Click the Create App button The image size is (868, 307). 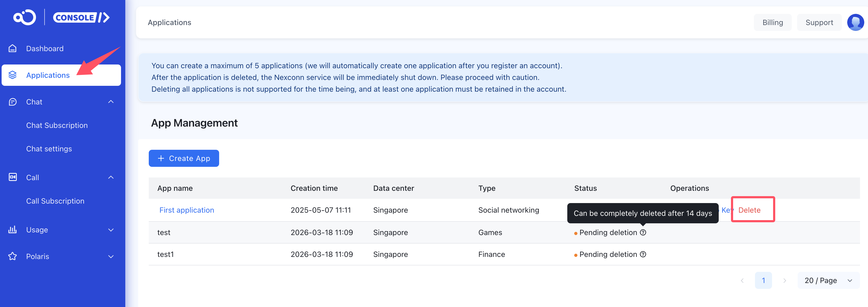coord(184,158)
